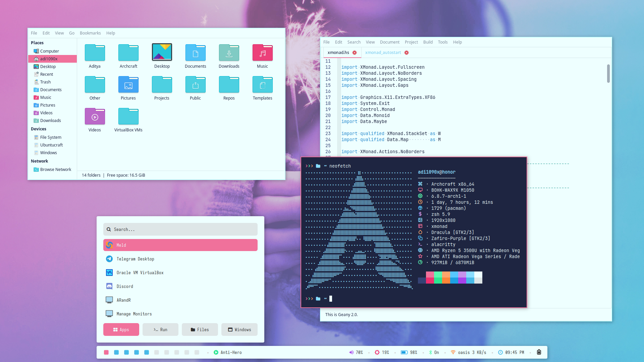The image size is (644, 362).
Task: Open the Downloads folder icon
Action: click(x=229, y=53)
